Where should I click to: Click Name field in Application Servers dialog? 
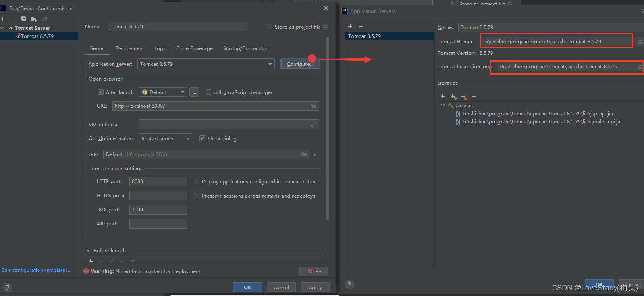click(551, 27)
